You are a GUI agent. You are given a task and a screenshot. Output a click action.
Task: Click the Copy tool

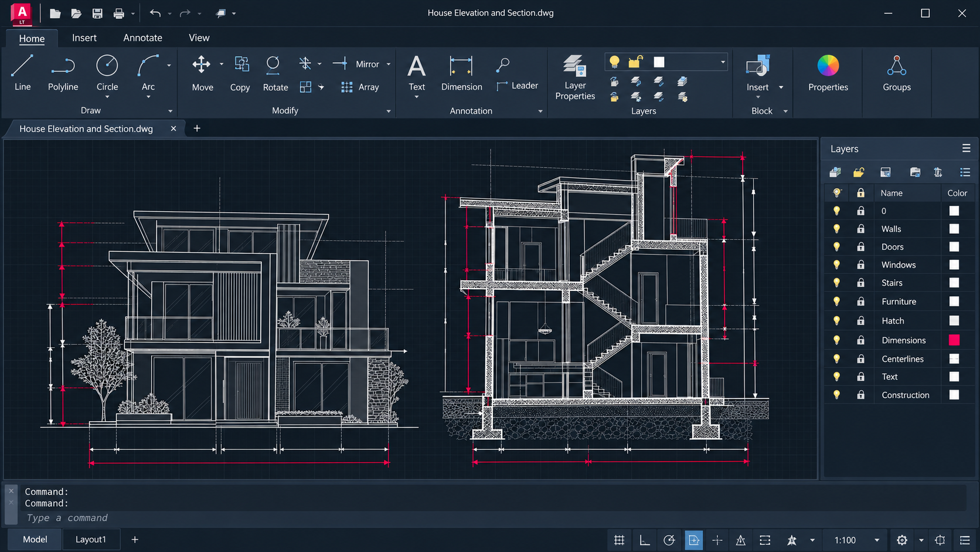240,73
